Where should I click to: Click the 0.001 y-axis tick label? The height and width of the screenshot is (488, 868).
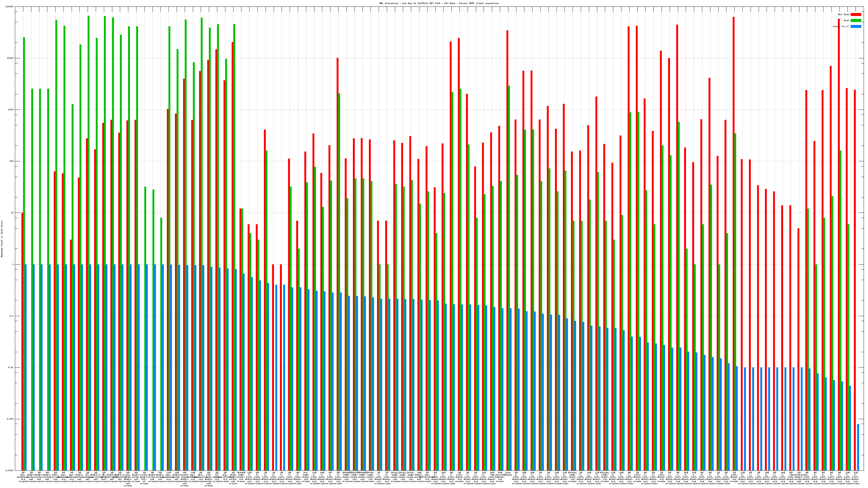coord(11,419)
